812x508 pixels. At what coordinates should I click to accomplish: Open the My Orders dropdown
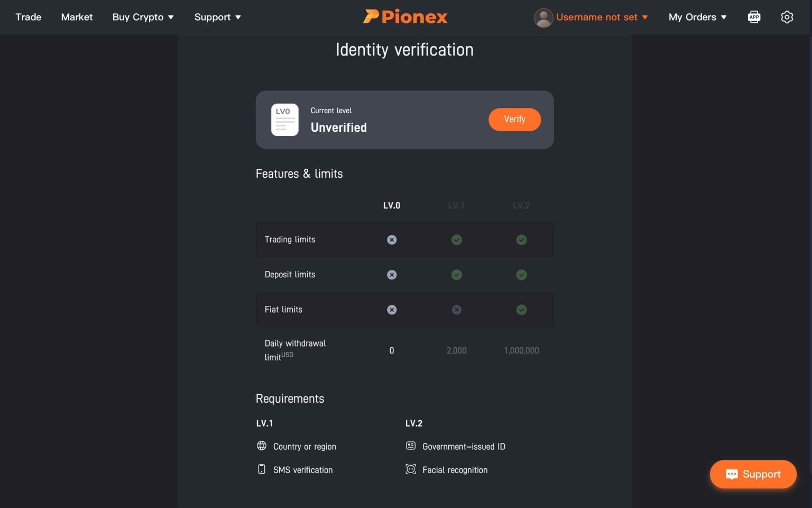coord(697,17)
